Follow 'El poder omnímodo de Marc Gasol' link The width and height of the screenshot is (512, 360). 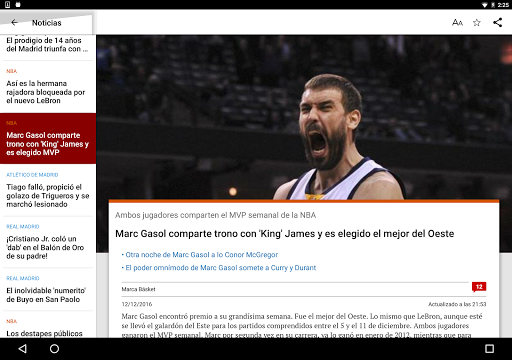coord(220,268)
